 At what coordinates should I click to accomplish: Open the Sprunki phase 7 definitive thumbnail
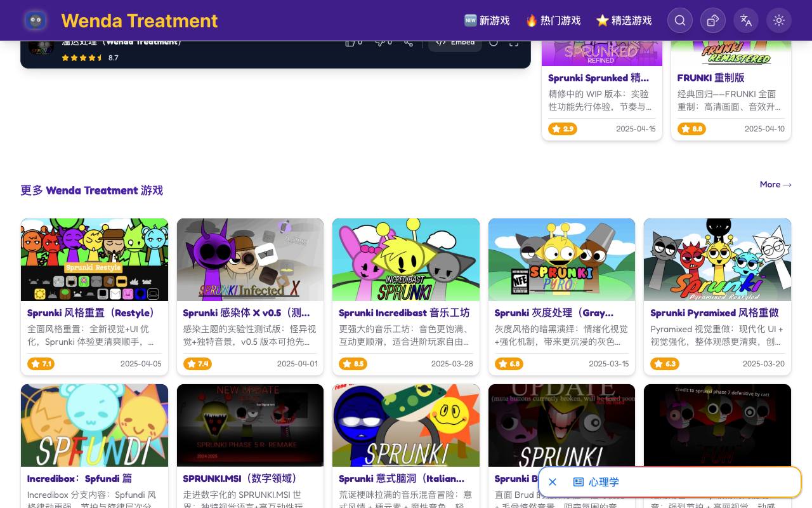(x=717, y=425)
